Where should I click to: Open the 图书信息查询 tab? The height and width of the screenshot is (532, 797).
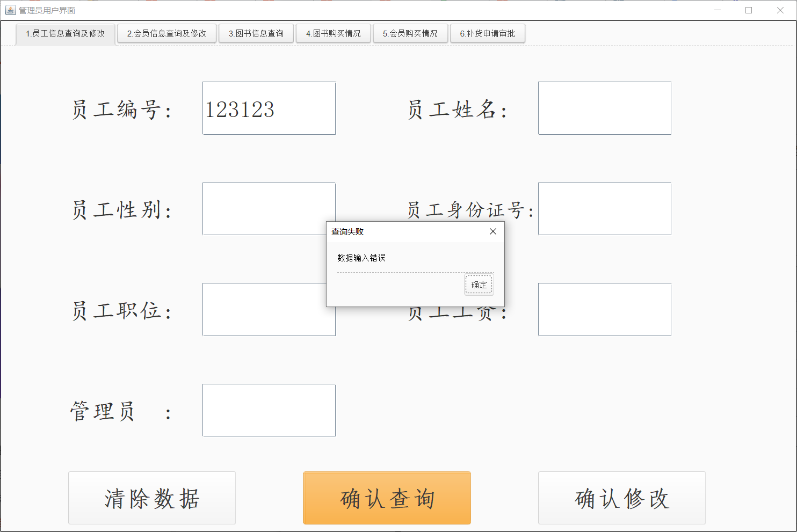tap(256, 33)
